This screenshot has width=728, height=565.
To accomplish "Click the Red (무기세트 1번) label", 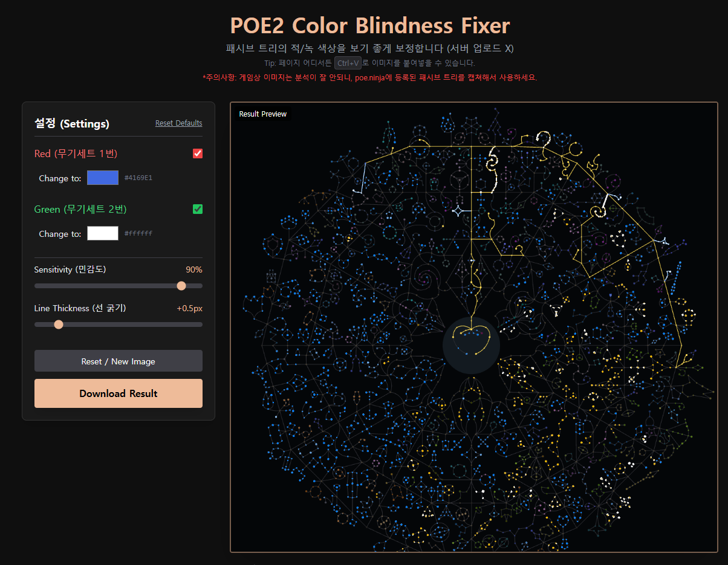I will 76,153.
